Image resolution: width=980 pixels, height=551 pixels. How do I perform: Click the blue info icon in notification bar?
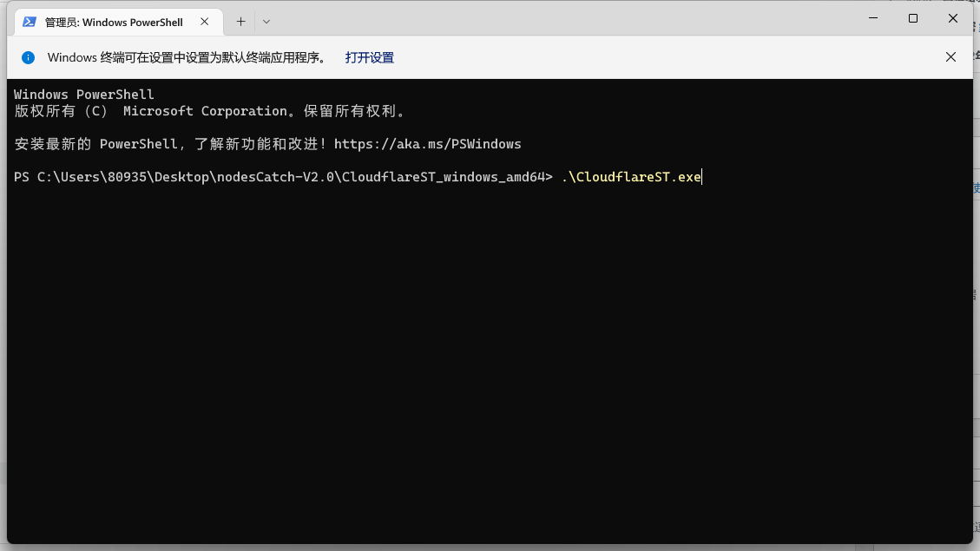click(28, 57)
